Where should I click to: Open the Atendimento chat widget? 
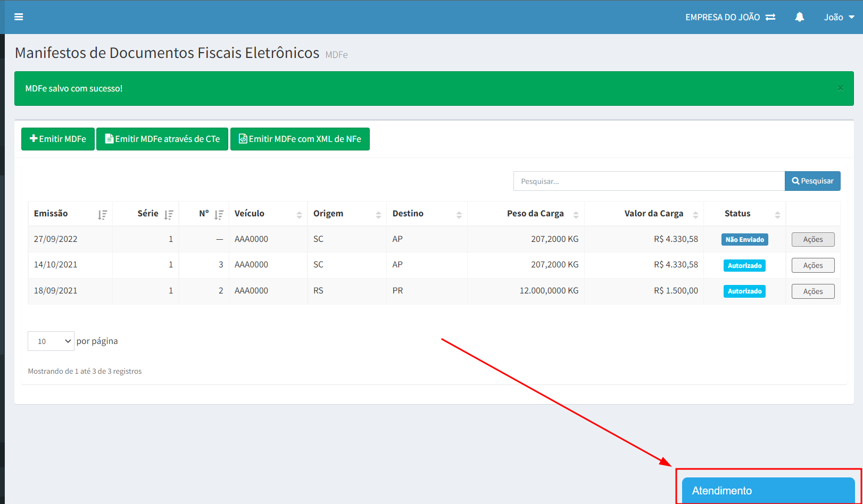768,490
